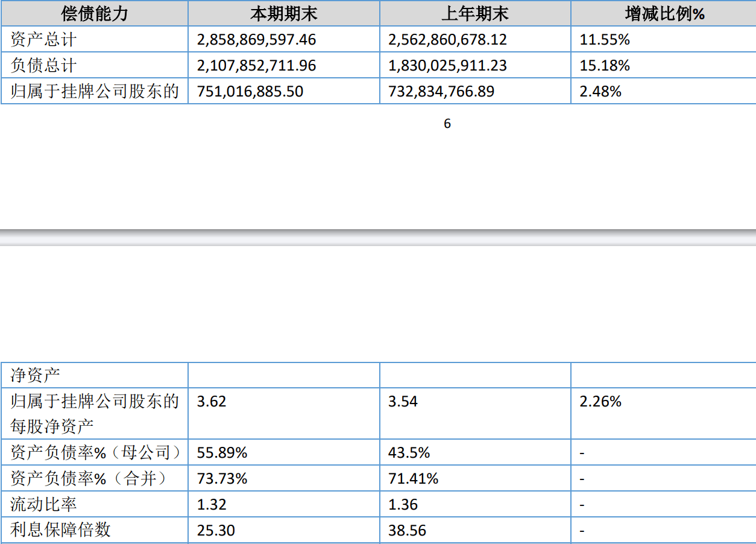The height and width of the screenshot is (544, 756).
Task: Click the 15.18% percentage cell
Action: click(605, 66)
